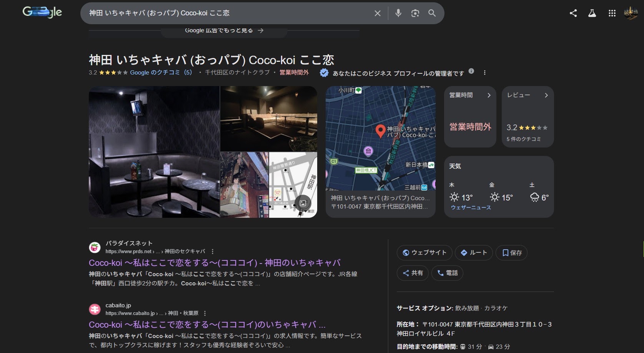This screenshot has width=644, height=353.
Task: Expand the レビュー reviews card
Action: coord(528,117)
